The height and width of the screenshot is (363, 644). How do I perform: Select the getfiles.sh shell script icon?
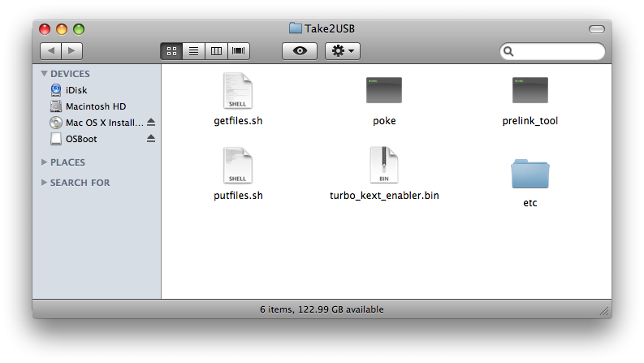pos(238,91)
